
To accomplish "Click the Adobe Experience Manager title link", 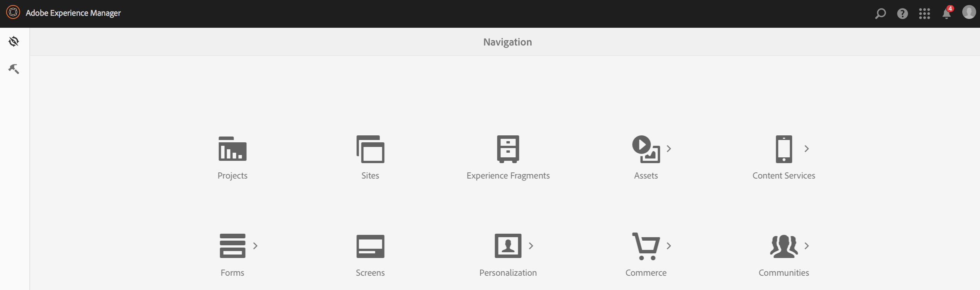I will point(73,13).
